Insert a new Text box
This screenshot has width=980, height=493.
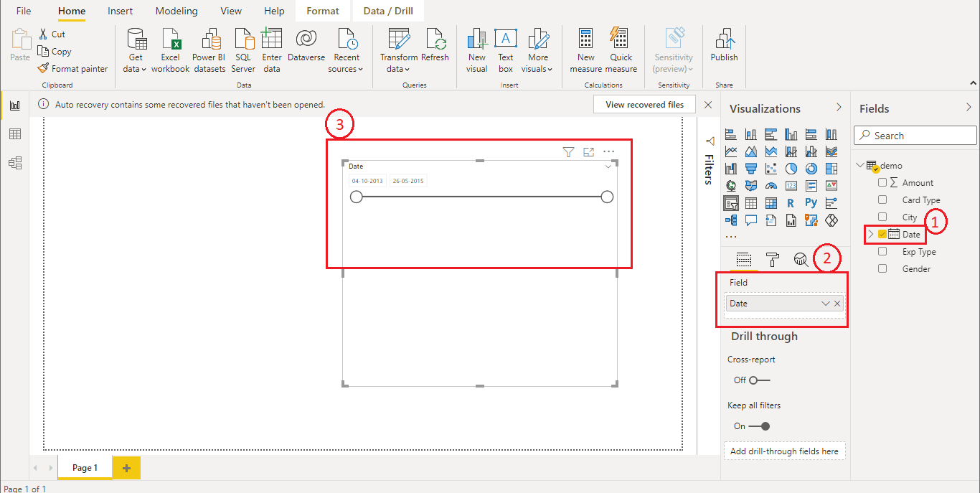point(506,41)
